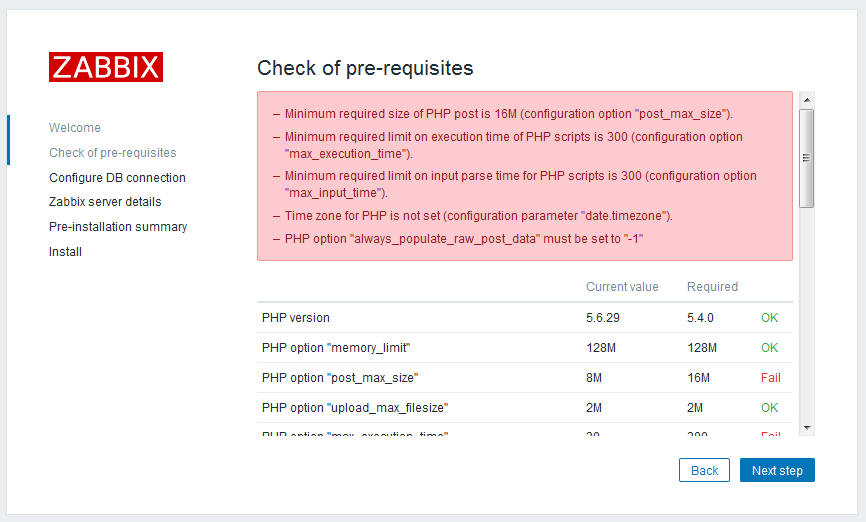The height and width of the screenshot is (522, 866).
Task: Select Welcome in the setup steps
Action: tap(75, 128)
